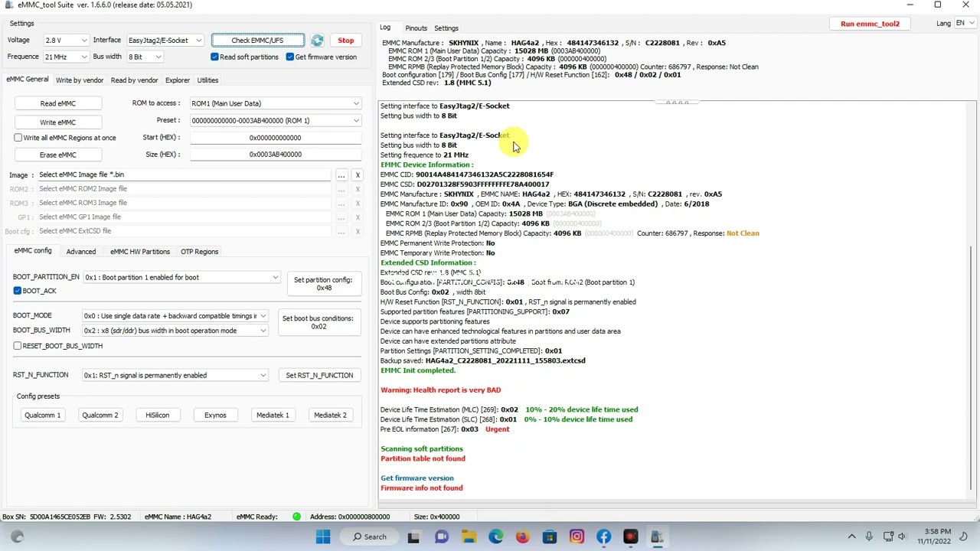
Task: Click Set boot bus conditions button
Action: click(x=318, y=323)
